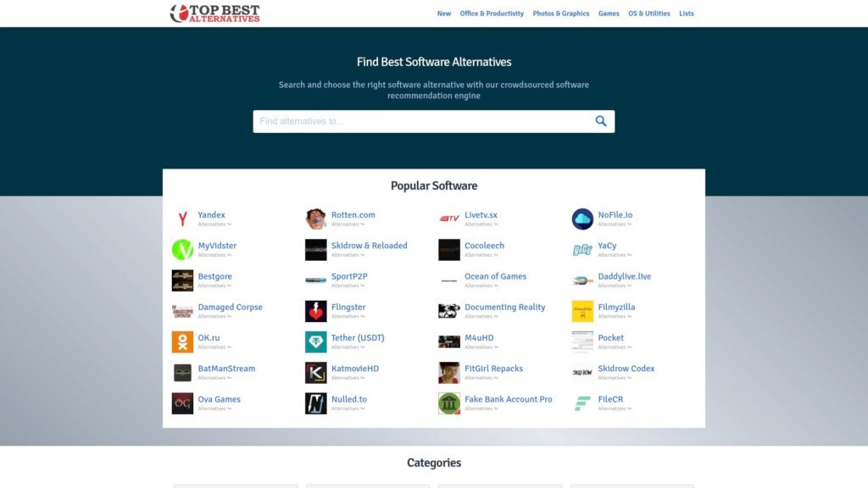Viewport: 868px width, 488px height.
Task: Open the MyVidster green icon
Action: (183, 250)
